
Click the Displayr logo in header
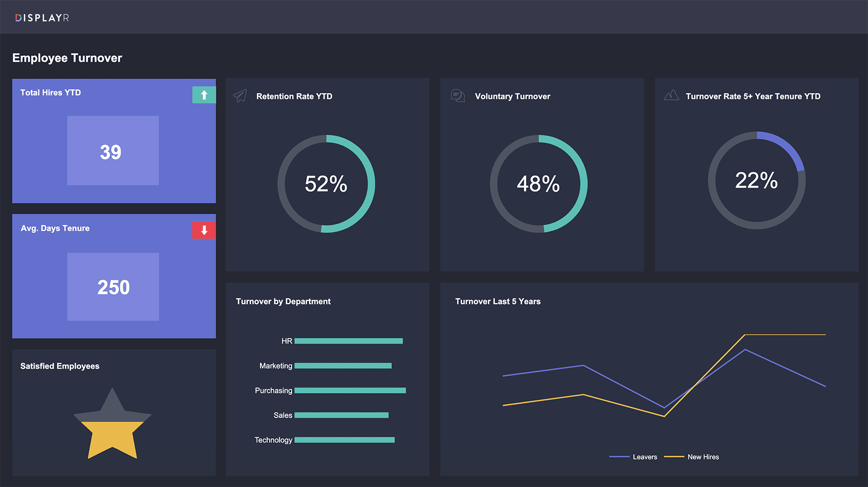click(x=42, y=18)
